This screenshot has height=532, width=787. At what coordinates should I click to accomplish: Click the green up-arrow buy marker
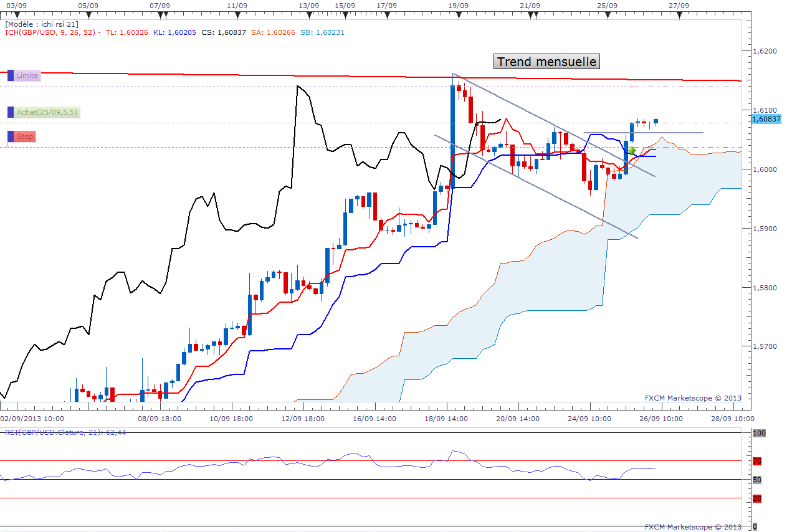[x=632, y=151]
